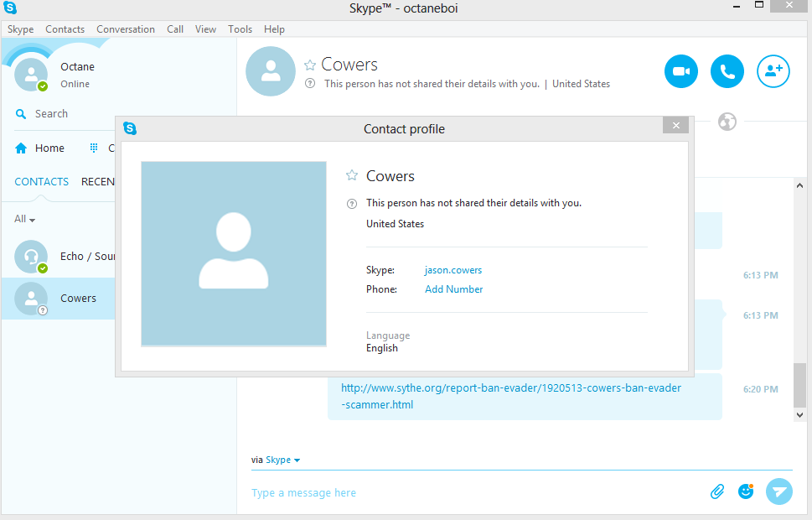Open the Tools menu
Screen dimensions: 812x520
[x=240, y=29]
